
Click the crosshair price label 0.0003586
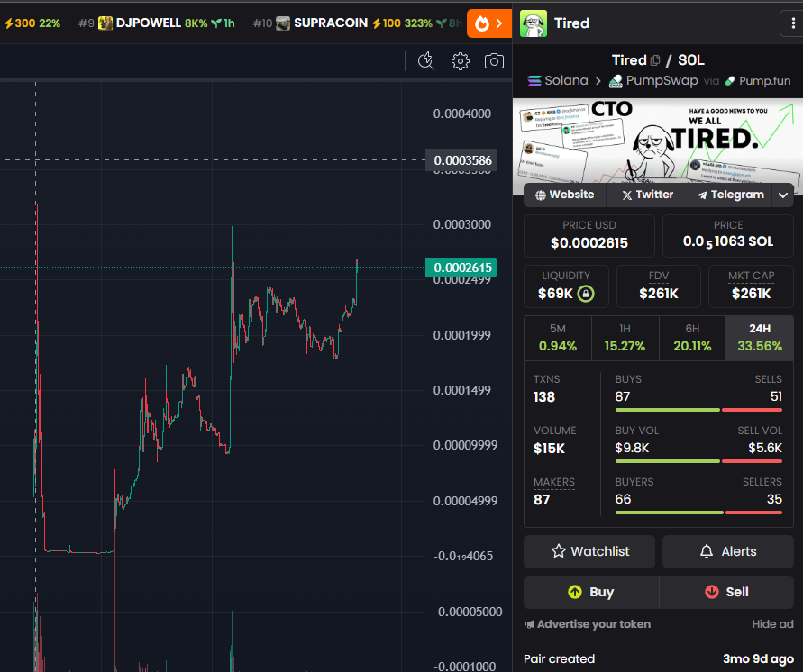click(x=461, y=160)
